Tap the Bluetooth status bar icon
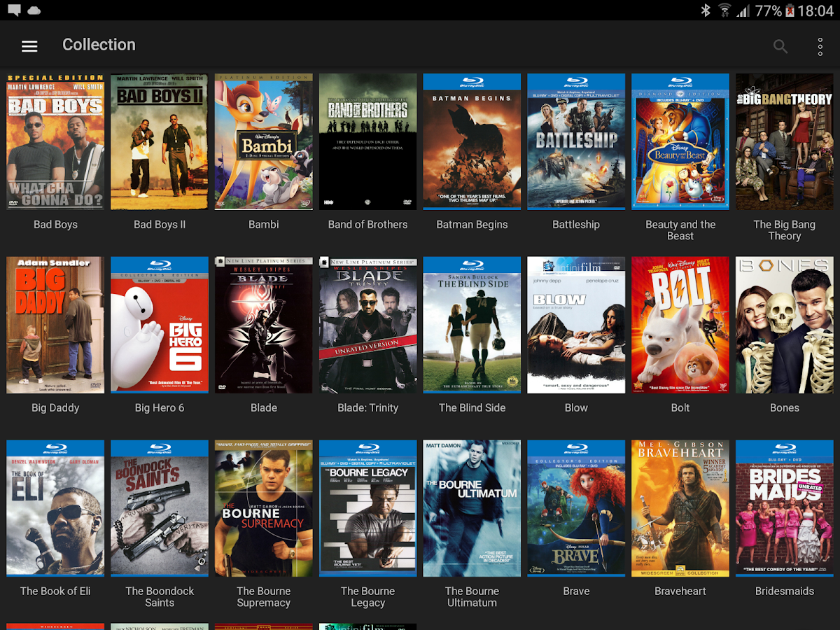The height and width of the screenshot is (630, 840). (706, 10)
